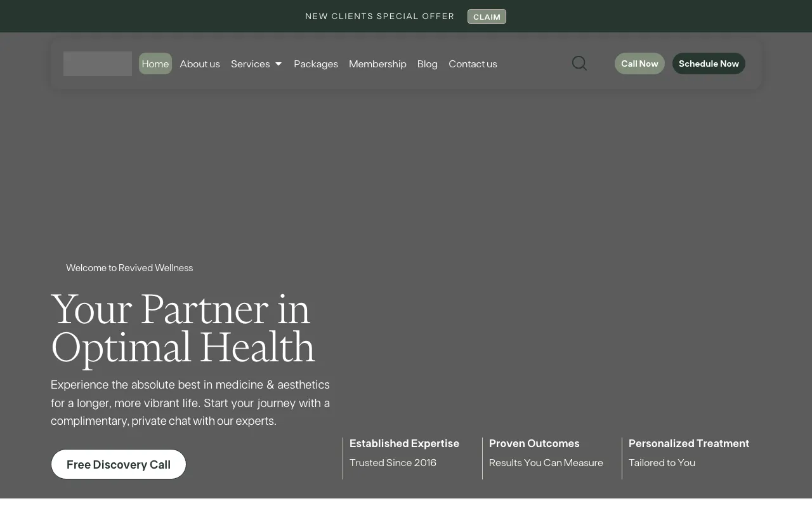Navigate to the Packages page
Image resolution: width=812 pixels, height=508 pixels.
tap(316, 63)
